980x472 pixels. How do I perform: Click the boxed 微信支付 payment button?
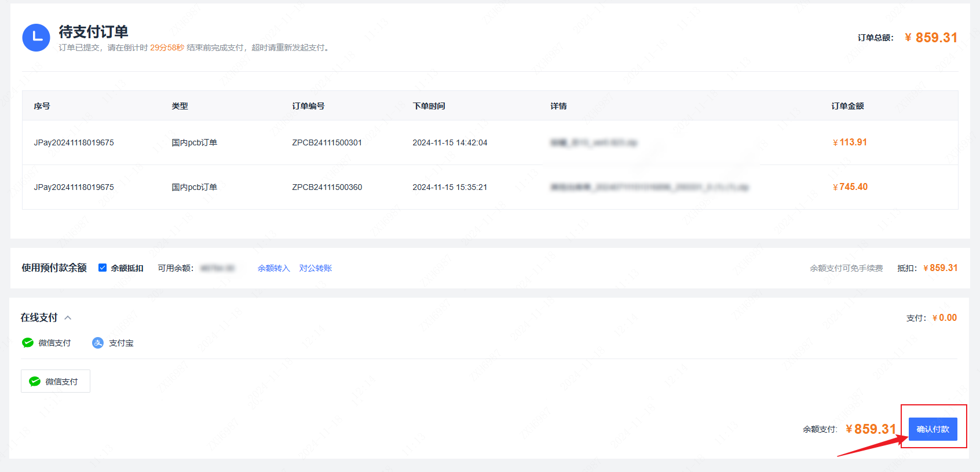click(56, 381)
